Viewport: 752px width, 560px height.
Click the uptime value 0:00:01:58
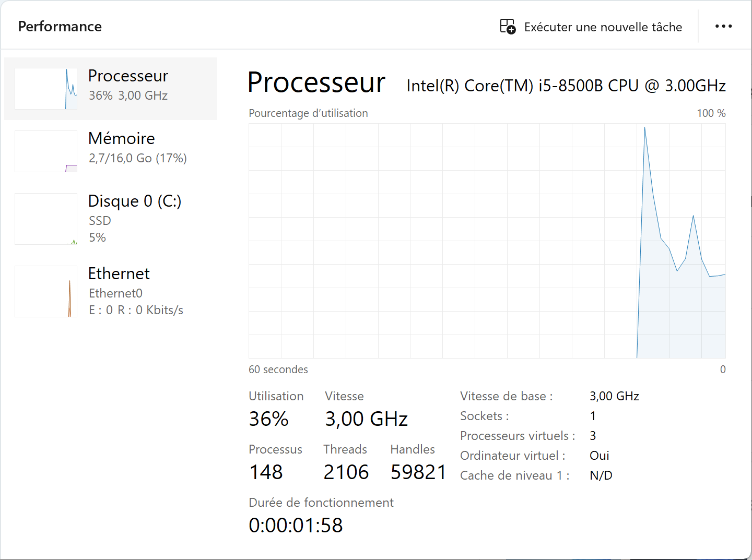296,526
